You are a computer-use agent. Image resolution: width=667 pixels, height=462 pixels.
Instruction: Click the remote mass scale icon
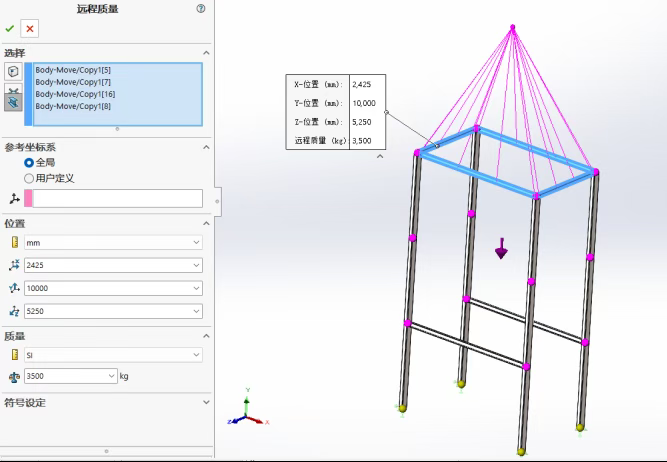tap(14, 377)
